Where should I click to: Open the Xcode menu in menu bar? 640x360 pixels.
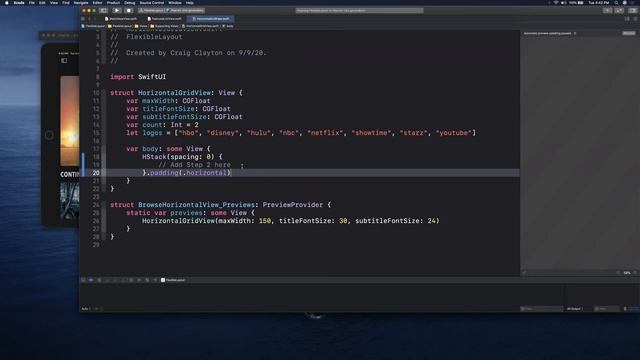[19, 2]
